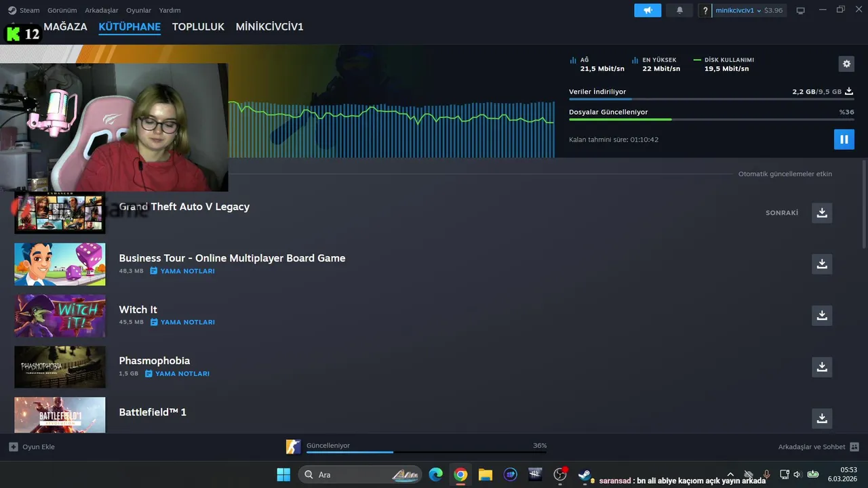Click the AĞ network speed stat
The image size is (868, 488).
[x=597, y=64]
